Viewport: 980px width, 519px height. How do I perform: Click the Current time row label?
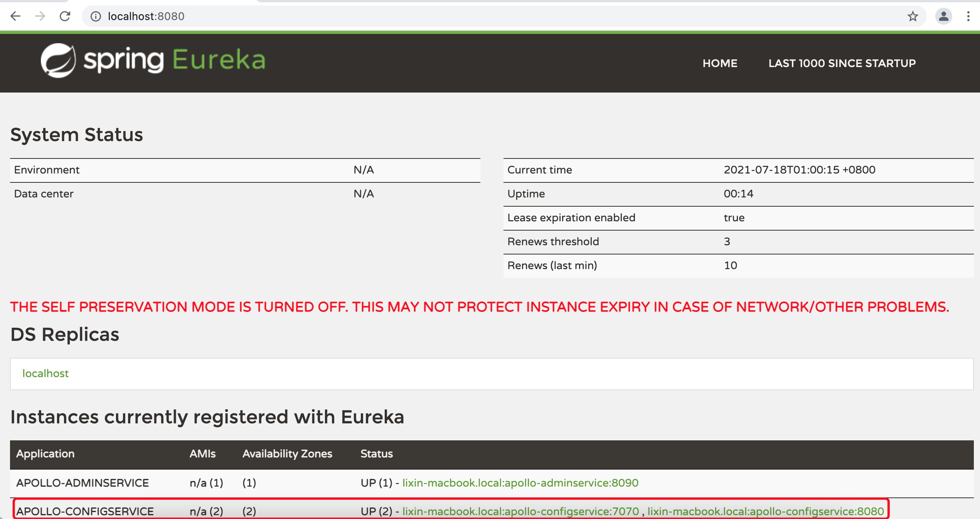click(540, 170)
